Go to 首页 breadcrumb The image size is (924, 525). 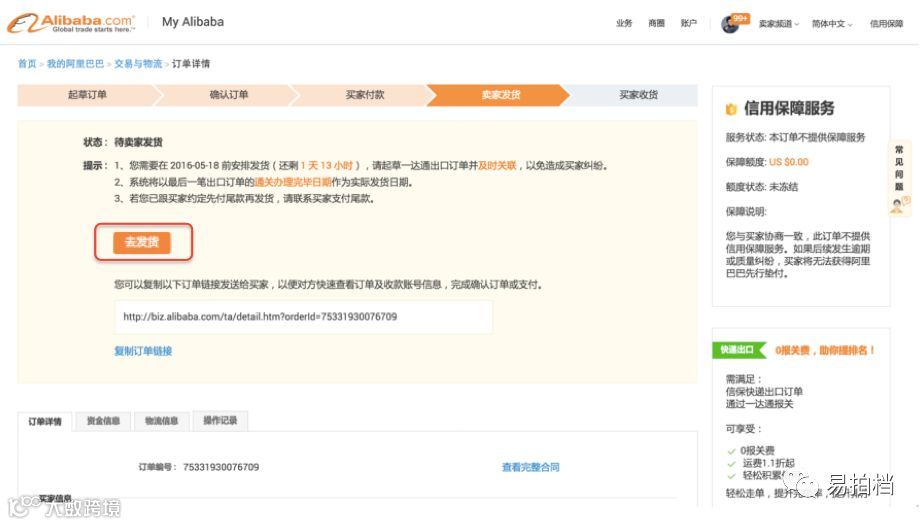point(27,64)
